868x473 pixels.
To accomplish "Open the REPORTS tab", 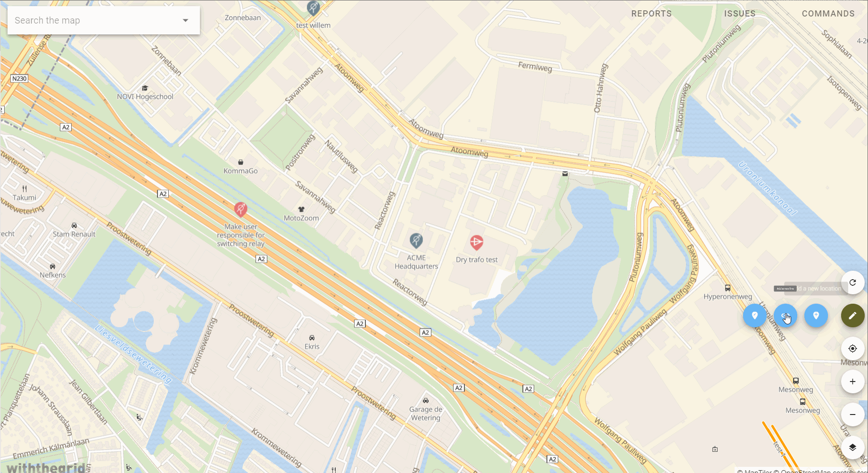I will coord(651,14).
